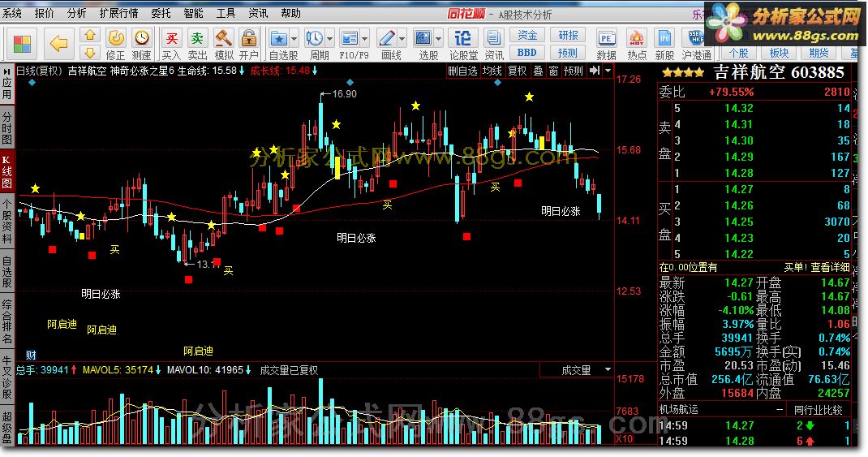The width and height of the screenshot is (868, 457).
Task: Click the down arrow page icon
Action: 90,53
